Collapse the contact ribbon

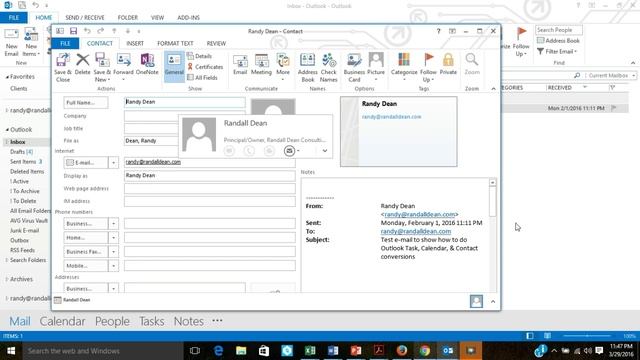click(493, 89)
